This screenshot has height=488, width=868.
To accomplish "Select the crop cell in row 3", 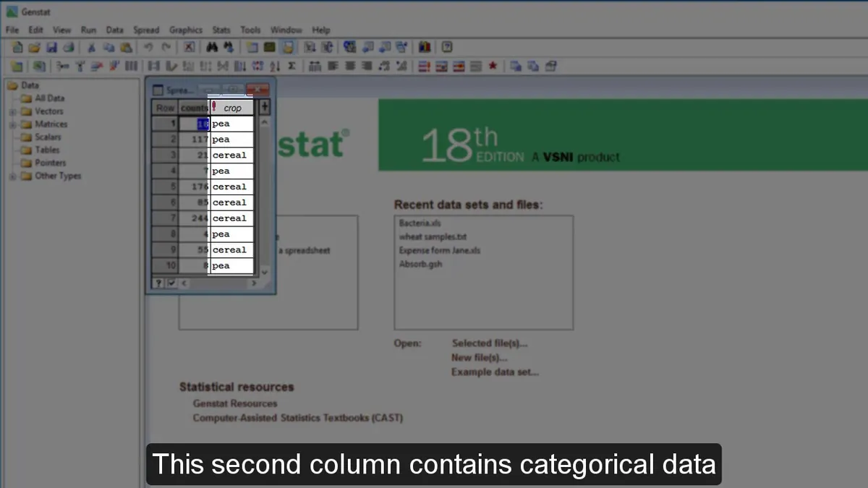I will click(232, 155).
